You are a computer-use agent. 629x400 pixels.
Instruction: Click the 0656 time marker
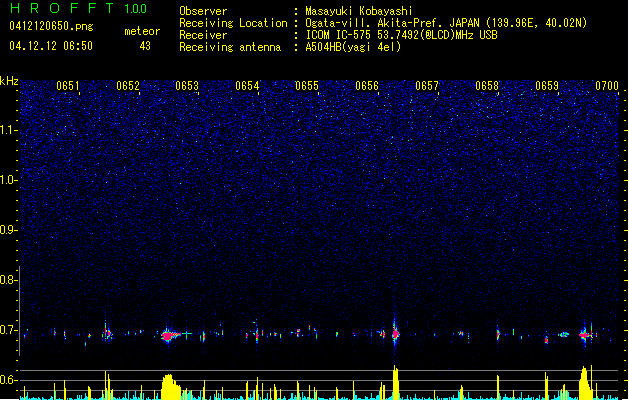(367, 86)
